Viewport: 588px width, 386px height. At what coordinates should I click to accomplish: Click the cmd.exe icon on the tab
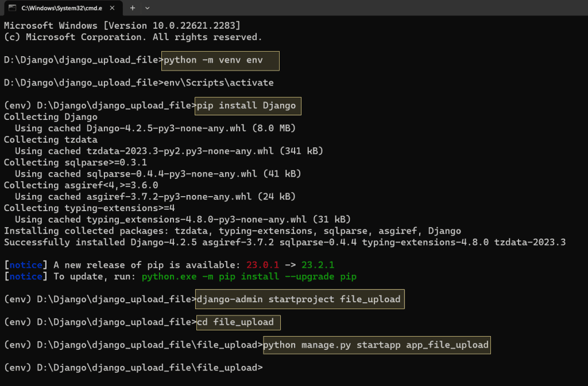point(13,8)
